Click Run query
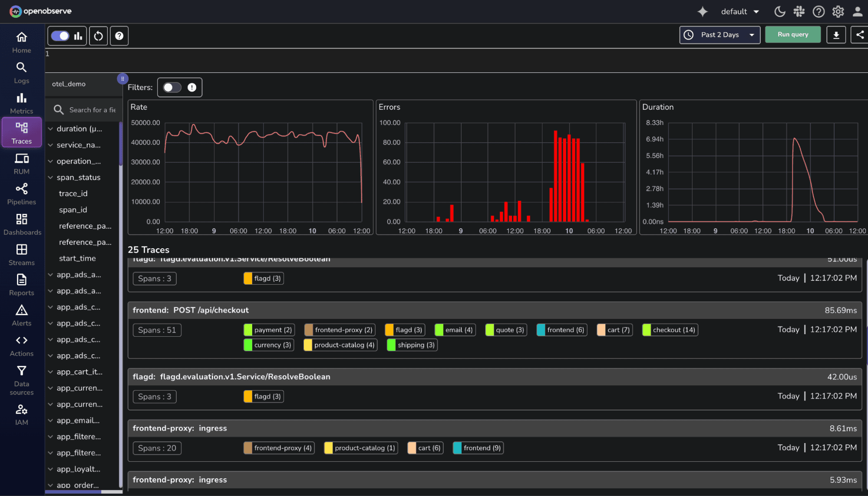 click(792, 34)
